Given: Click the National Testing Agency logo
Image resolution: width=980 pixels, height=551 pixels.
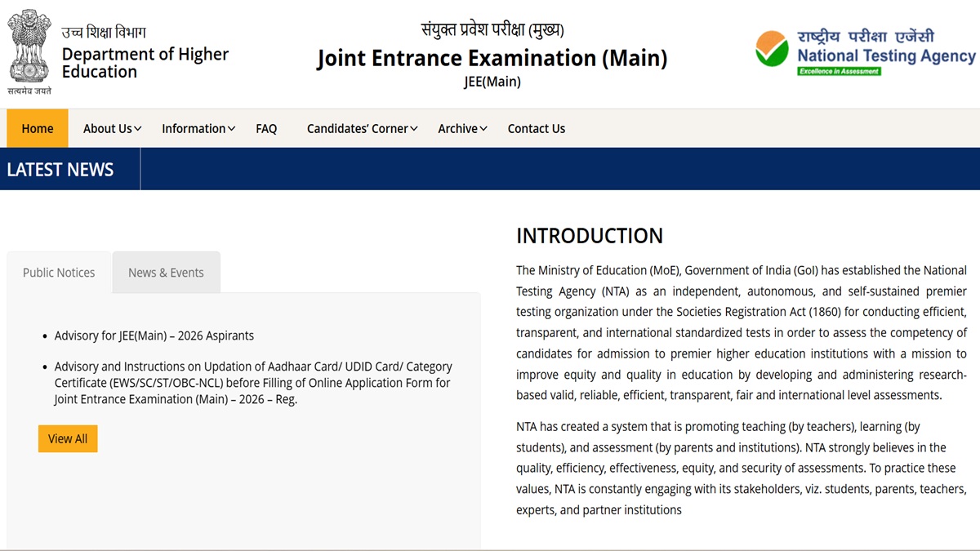Looking at the screenshot, I should click(865, 52).
